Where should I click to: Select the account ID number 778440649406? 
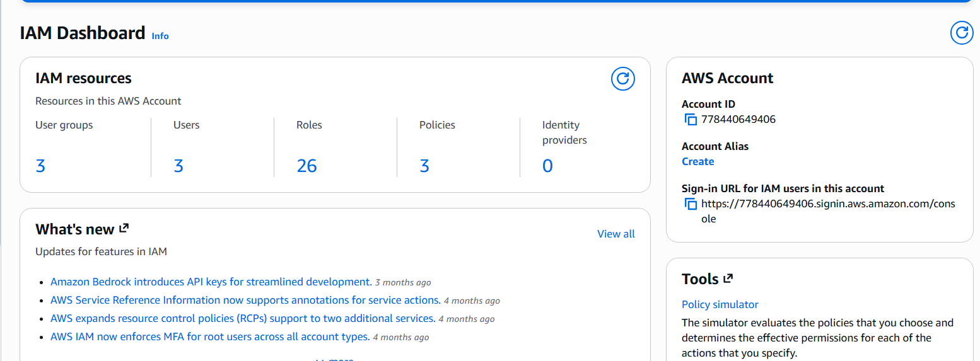[x=738, y=119]
